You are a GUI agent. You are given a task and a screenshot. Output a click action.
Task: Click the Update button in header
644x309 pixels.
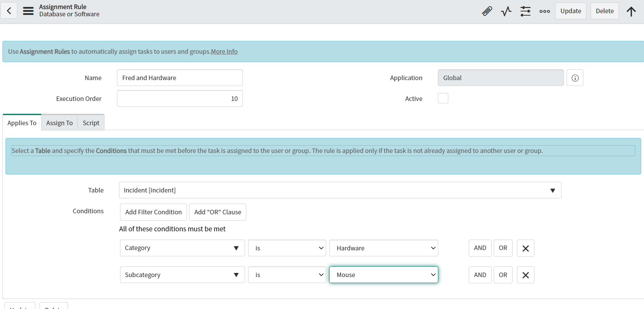(571, 11)
